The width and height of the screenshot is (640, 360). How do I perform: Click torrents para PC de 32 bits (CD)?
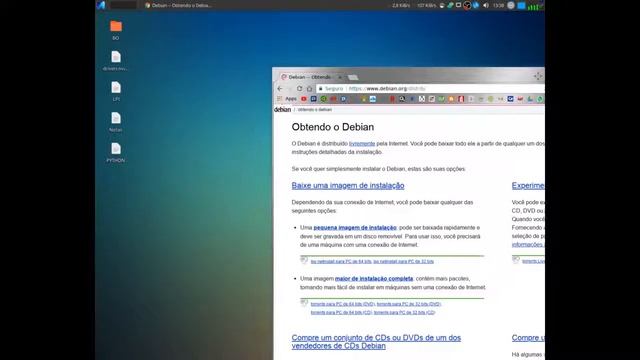pos(404,313)
